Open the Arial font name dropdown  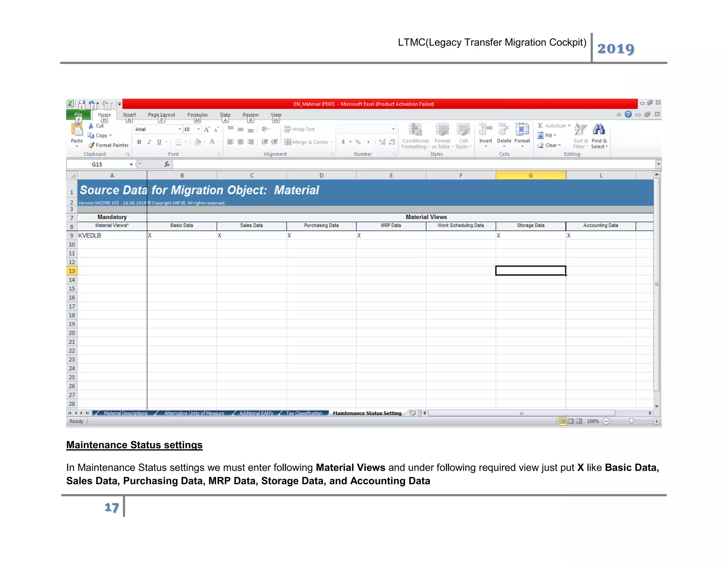tap(180, 129)
